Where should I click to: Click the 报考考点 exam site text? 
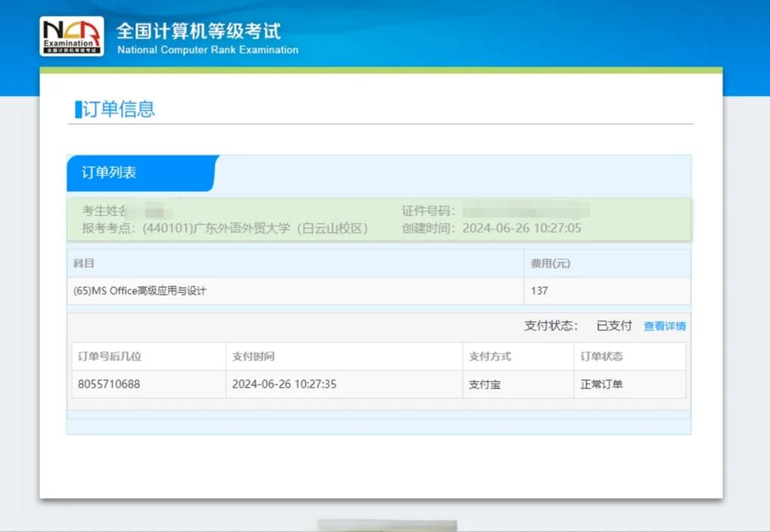(225, 228)
